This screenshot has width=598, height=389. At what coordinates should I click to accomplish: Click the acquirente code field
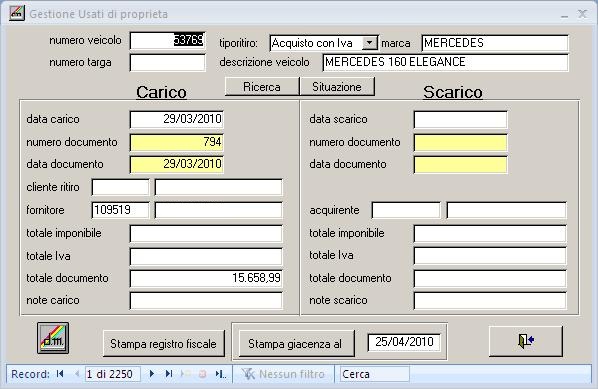point(406,210)
